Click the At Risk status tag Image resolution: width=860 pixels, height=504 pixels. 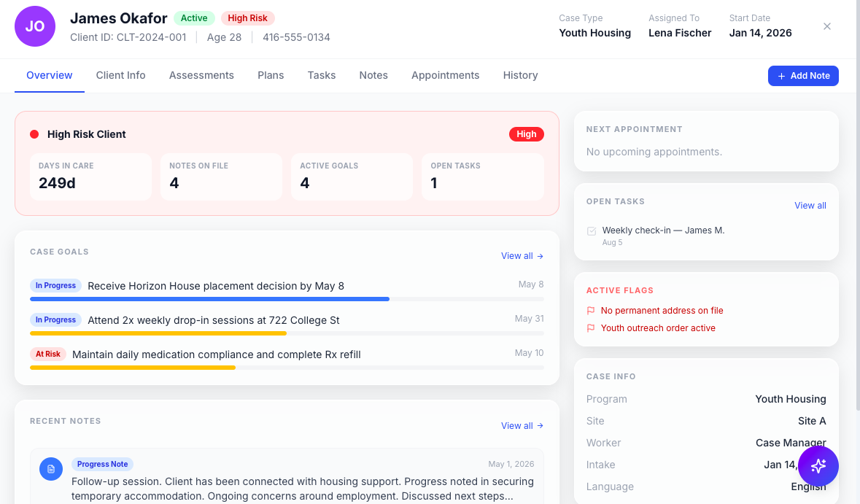pos(48,354)
